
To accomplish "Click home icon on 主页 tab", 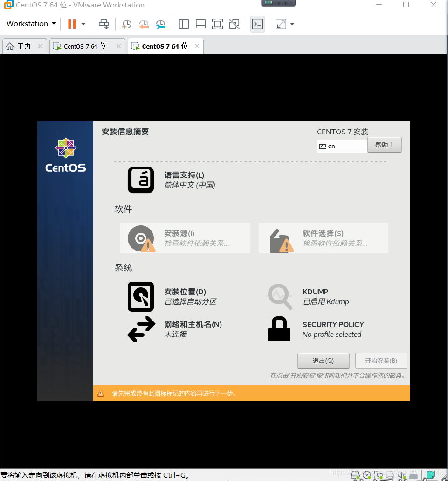I will point(10,46).
